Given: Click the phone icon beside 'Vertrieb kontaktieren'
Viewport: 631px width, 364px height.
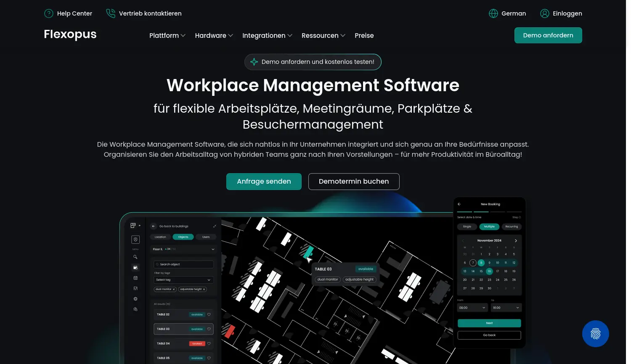Looking at the screenshot, I should pyautogui.click(x=111, y=13).
